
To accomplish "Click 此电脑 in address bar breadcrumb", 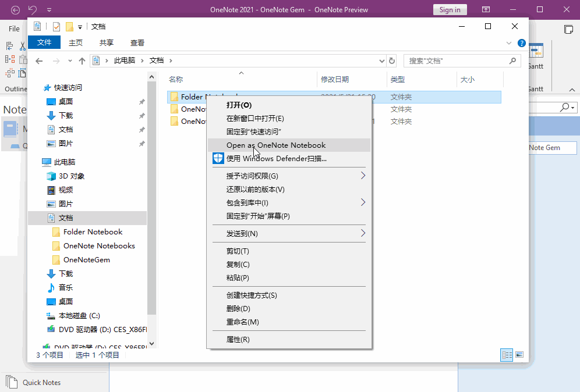I will (124, 60).
